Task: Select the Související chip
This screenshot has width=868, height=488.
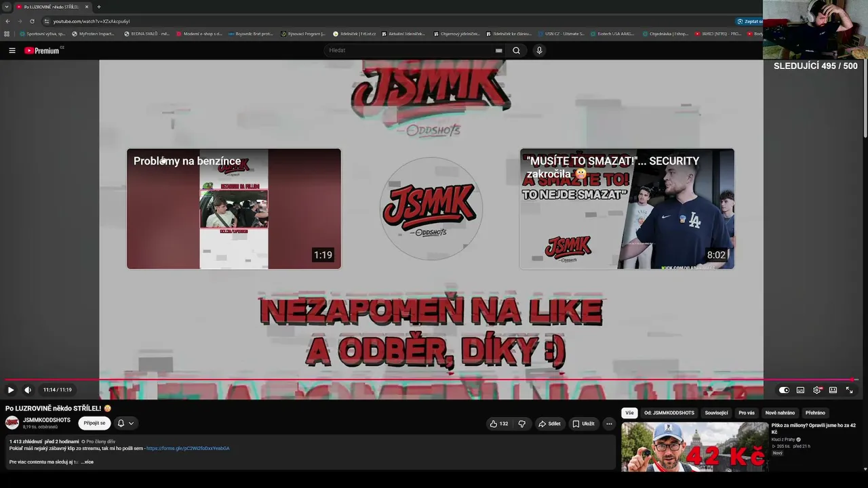Action: [716, 413]
